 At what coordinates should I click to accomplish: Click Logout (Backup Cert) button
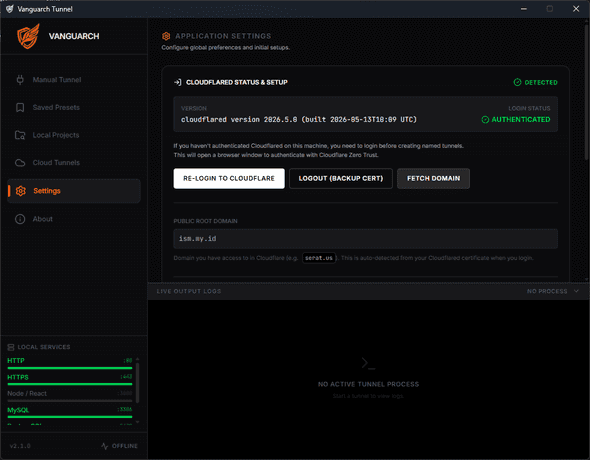point(341,178)
